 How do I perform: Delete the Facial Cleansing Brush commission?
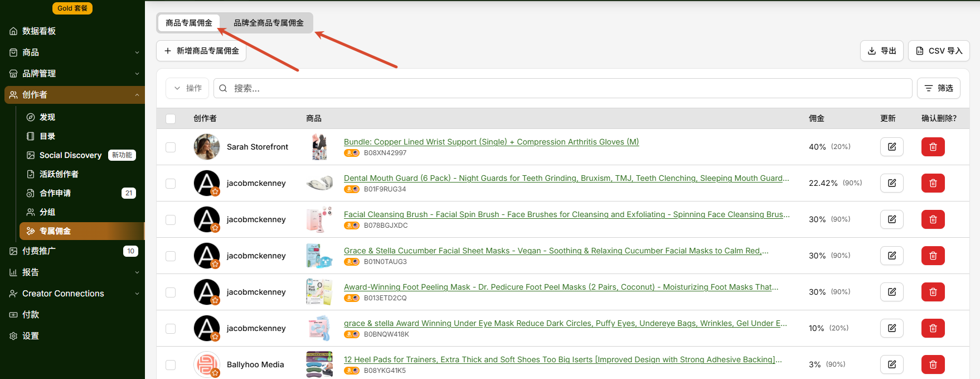[933, 219]
